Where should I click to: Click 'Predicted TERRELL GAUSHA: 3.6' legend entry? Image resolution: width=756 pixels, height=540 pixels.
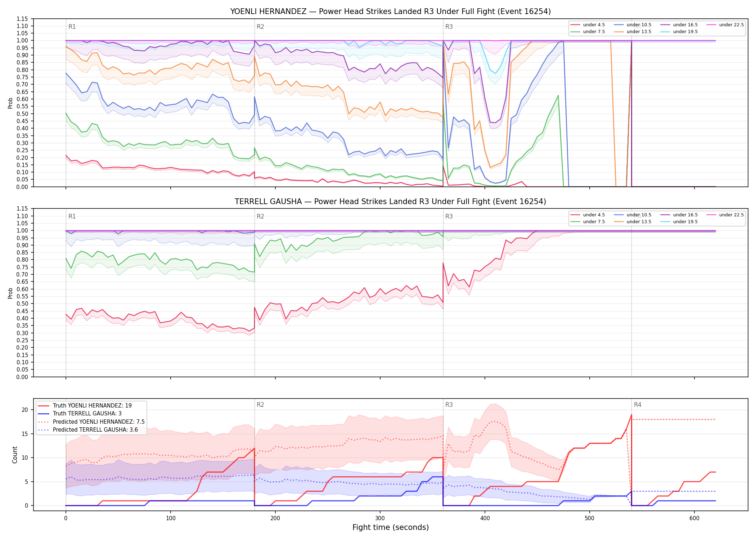[x=88, y=430]
